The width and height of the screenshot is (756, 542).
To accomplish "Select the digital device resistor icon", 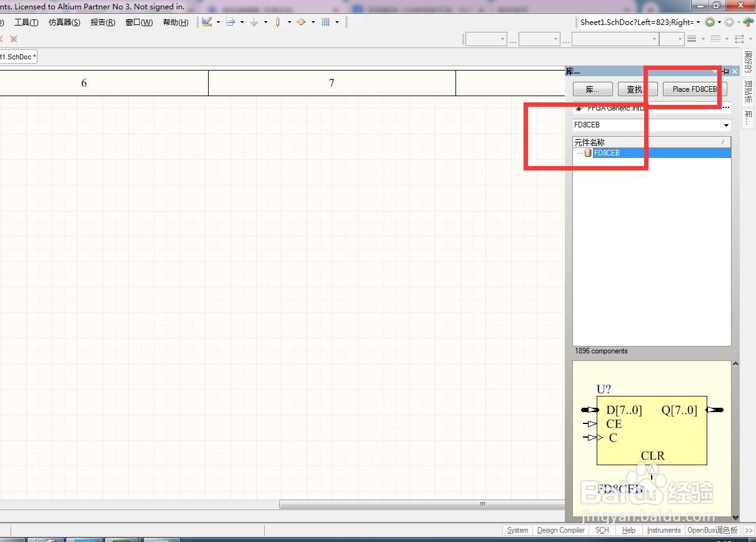I will point(278,22).
